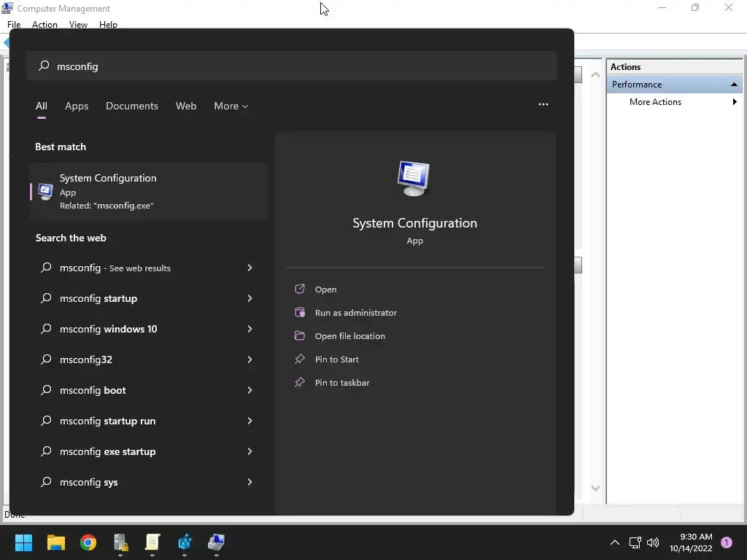Open network status tray icon
The image size is (747, 560).
pyautogui.click(x=635, y=542)
